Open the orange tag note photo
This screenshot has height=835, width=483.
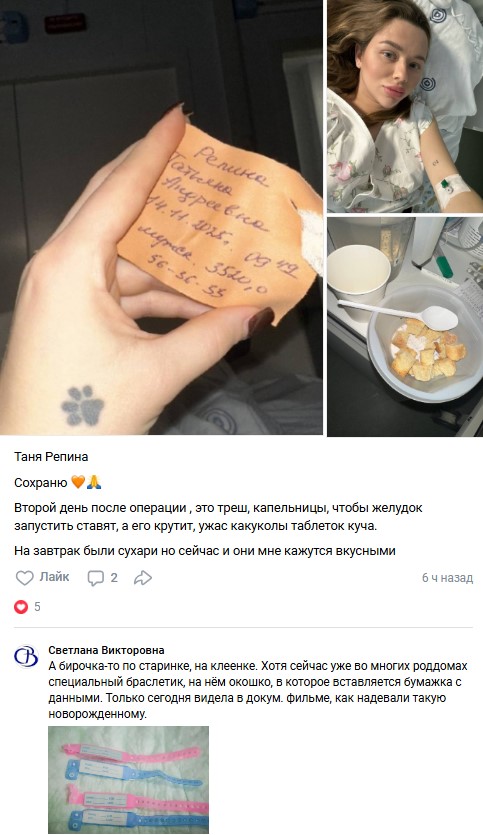(x=161, y=217)
